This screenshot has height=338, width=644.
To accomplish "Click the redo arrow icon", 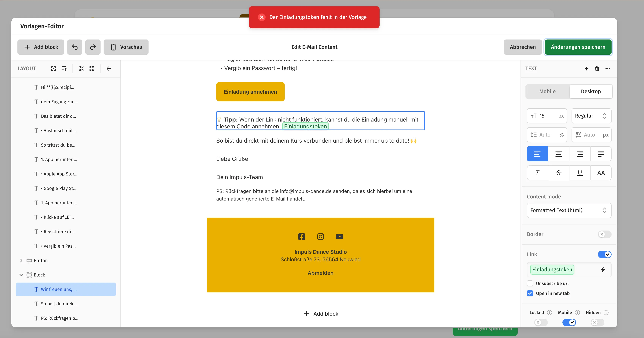I will [x=93, y=47].
